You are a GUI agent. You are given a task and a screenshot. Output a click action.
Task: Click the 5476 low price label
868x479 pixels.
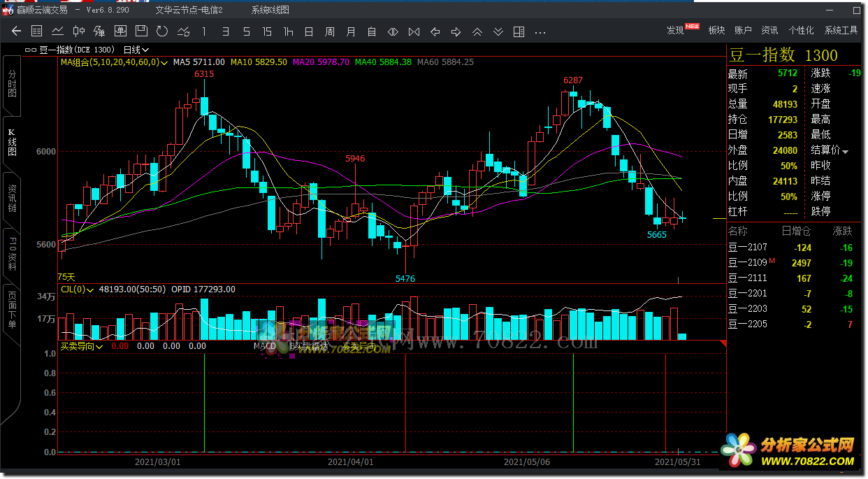(405, 278)
